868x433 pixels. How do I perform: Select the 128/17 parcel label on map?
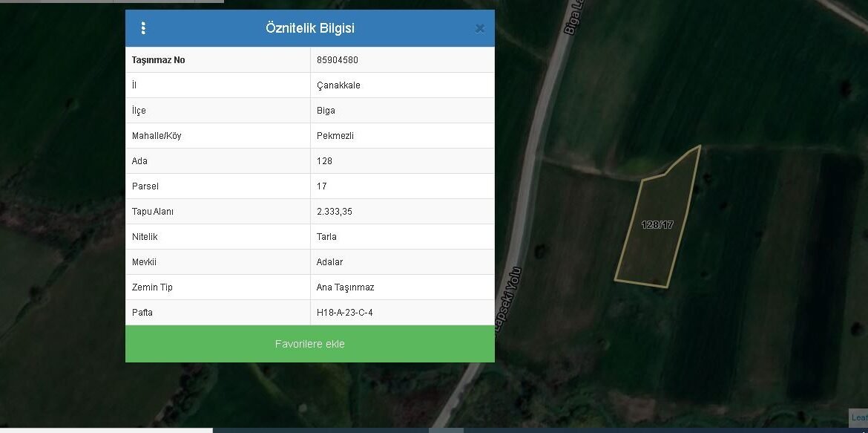(x=657, y=224)
